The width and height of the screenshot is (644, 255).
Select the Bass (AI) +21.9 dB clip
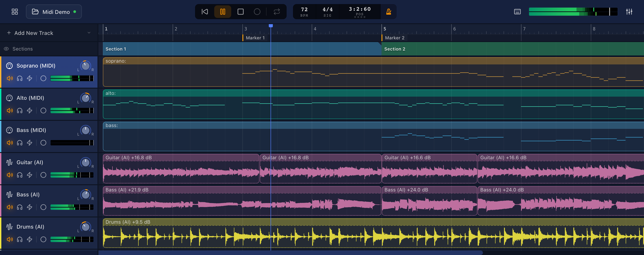pyautogui.click(x=242, y=201)
